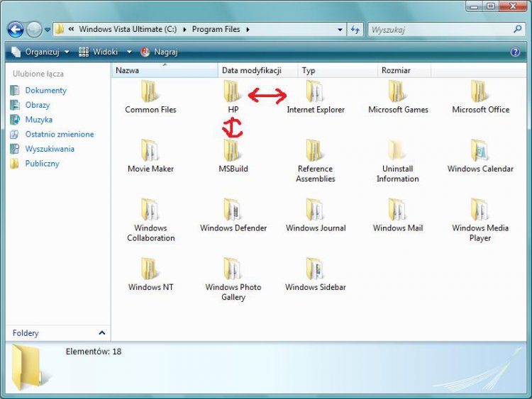Select the Windows NT folder icon
The height and width of the screenshot is (399, 532).
(150, 269)
